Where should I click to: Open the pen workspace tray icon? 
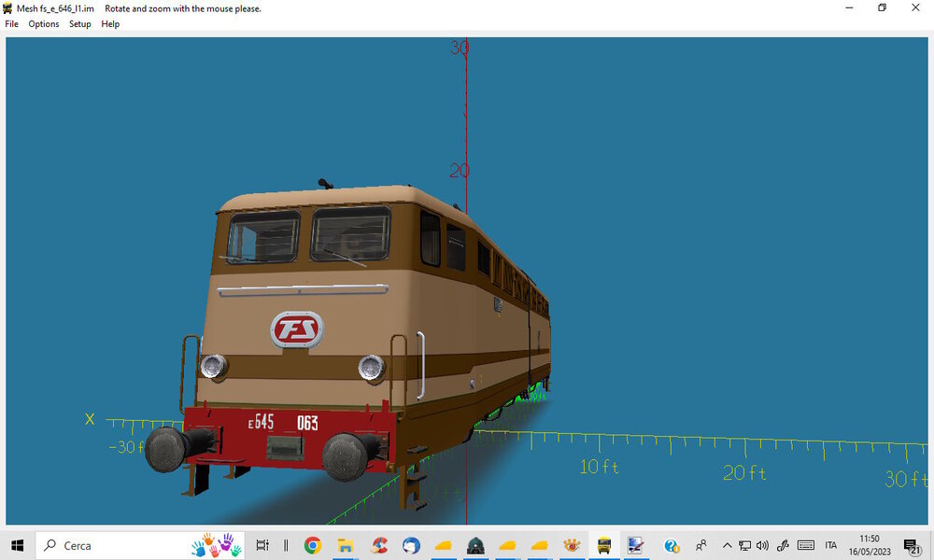783,545
